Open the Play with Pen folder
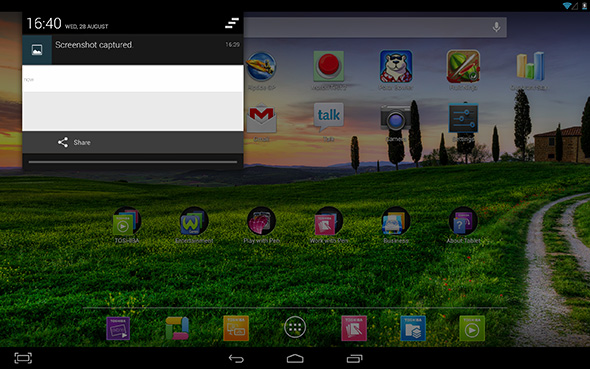Image resolution: width=590 pixels, height=369 pixels. point(262,222)
